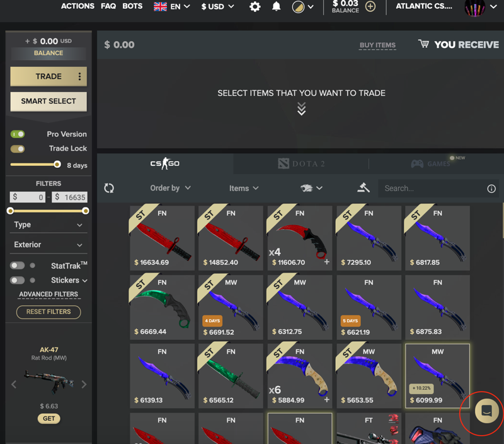Click the BUY ITEMS link
504x444 pixels.
377,45
